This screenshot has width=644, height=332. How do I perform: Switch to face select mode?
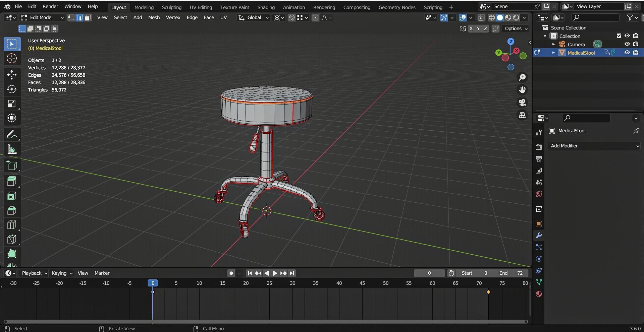[88, 18]
